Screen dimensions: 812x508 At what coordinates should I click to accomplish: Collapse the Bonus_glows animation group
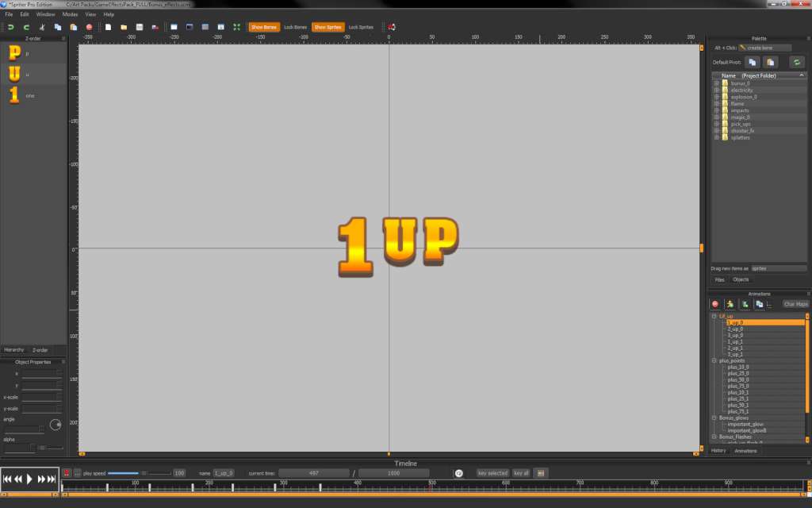[713, 416]
